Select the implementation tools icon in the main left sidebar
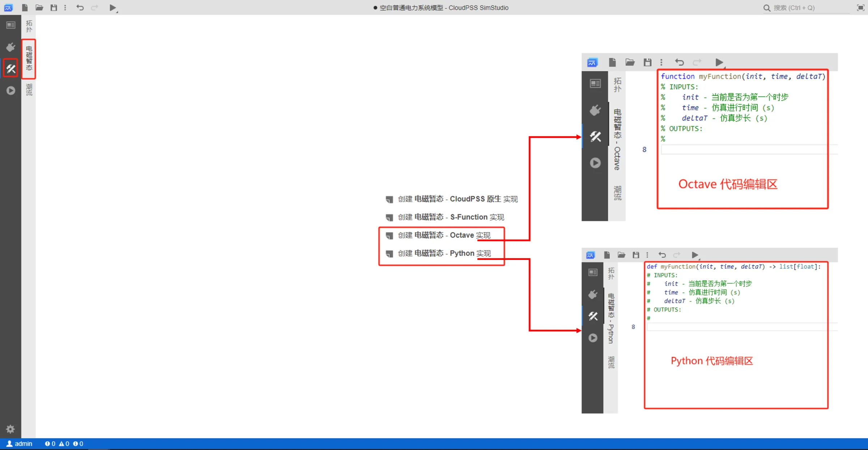 [10, 68]
